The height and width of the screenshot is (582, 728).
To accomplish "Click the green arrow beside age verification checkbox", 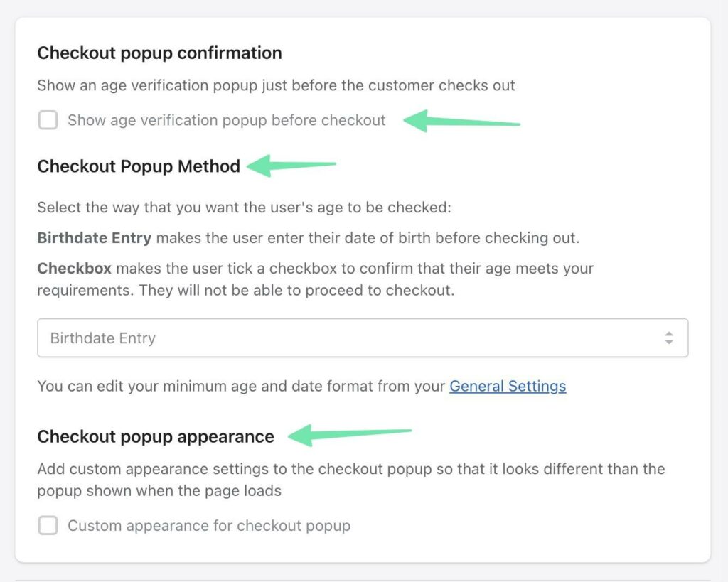I will [x=461, y=121].
